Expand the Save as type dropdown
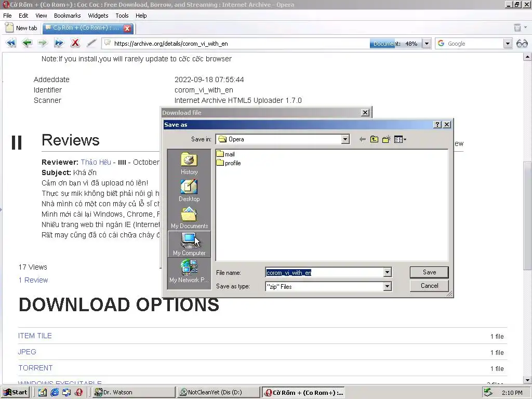This screenshot has height=399, width=532. tap(387, 287)
